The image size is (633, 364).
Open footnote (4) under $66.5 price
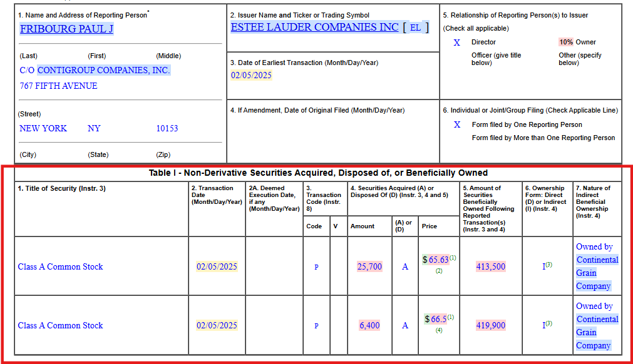439,330
